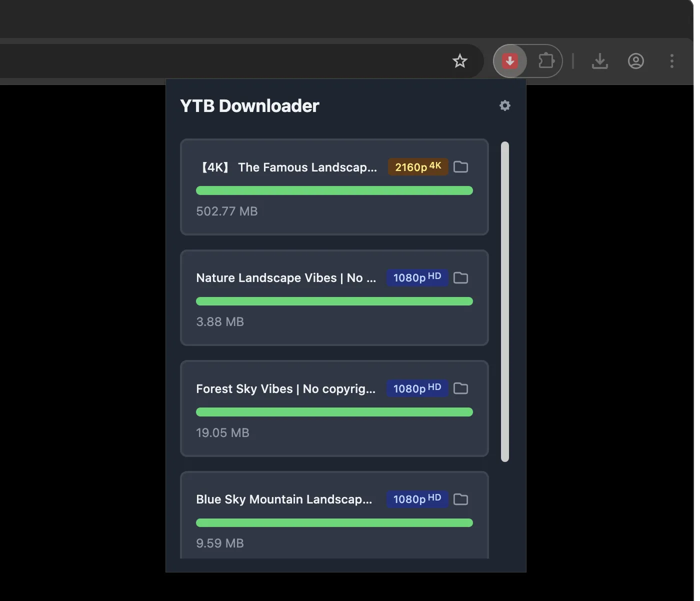Select the title 'Blue Sky Mountain Landscap...'
Image resolution: width=700 pixels, height=601 pixels.
tap(284, 499)
